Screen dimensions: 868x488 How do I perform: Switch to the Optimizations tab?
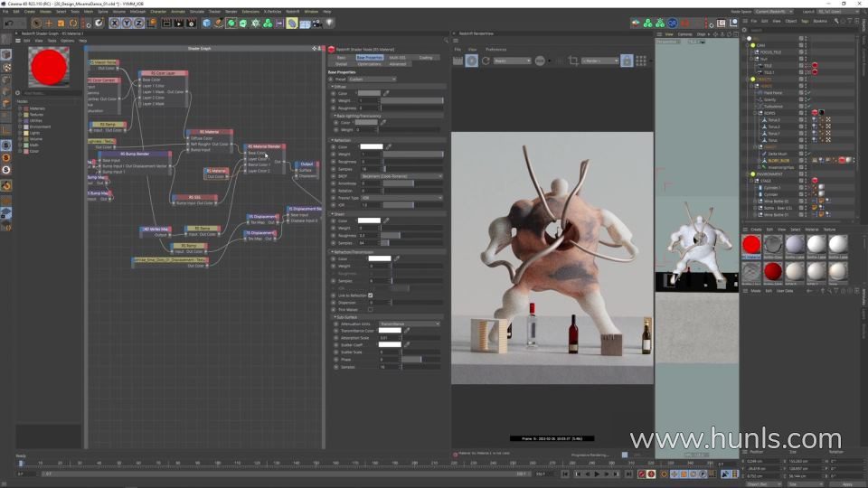pos(369,64)
